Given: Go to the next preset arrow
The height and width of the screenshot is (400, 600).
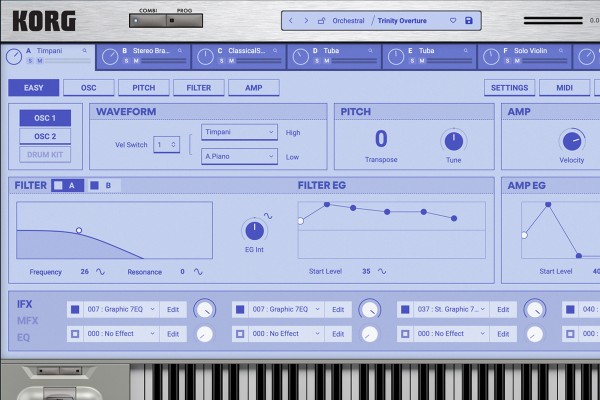Looking at the screenshot, I should tap(306, 20).
